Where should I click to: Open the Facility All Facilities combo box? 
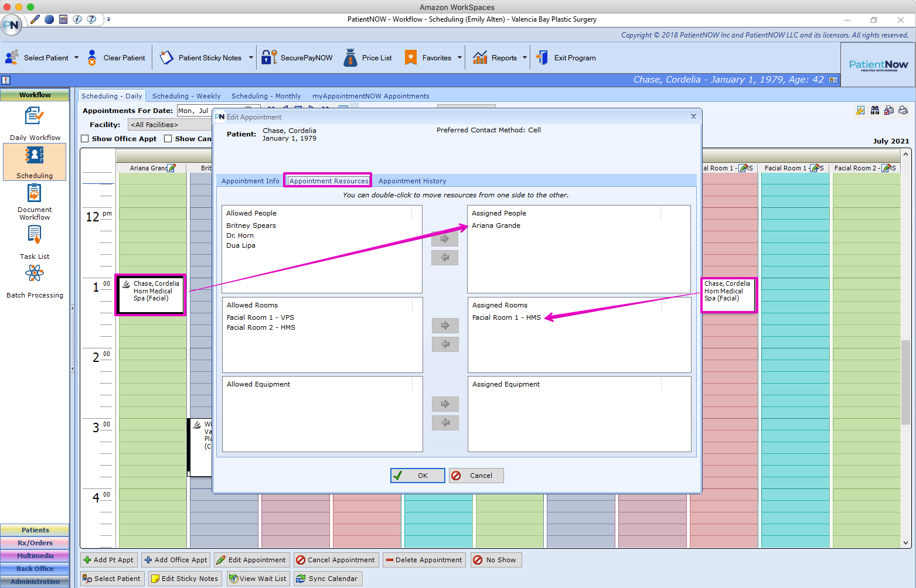click(x=170, y=125)
